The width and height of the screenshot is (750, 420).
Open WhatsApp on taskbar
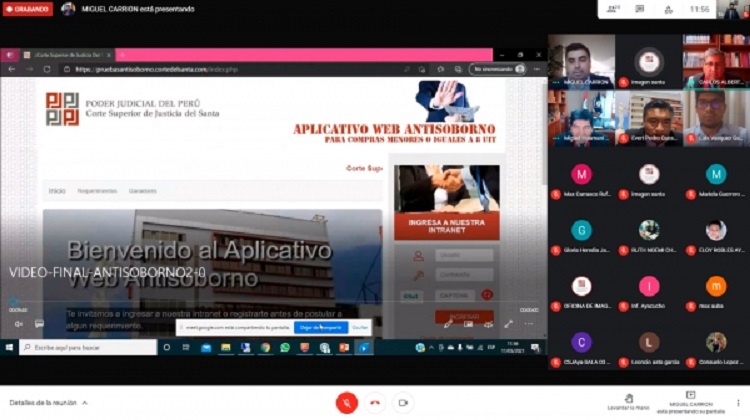coord(285,348)
